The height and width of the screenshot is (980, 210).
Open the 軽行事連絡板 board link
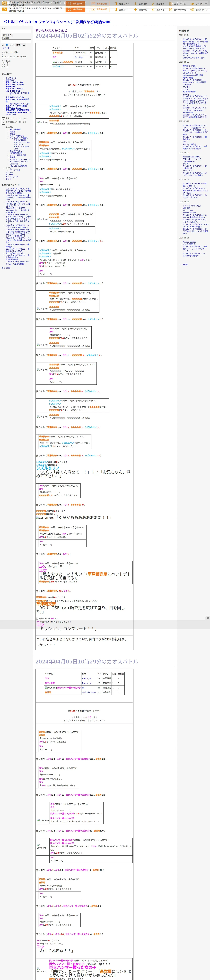(15, 129)
